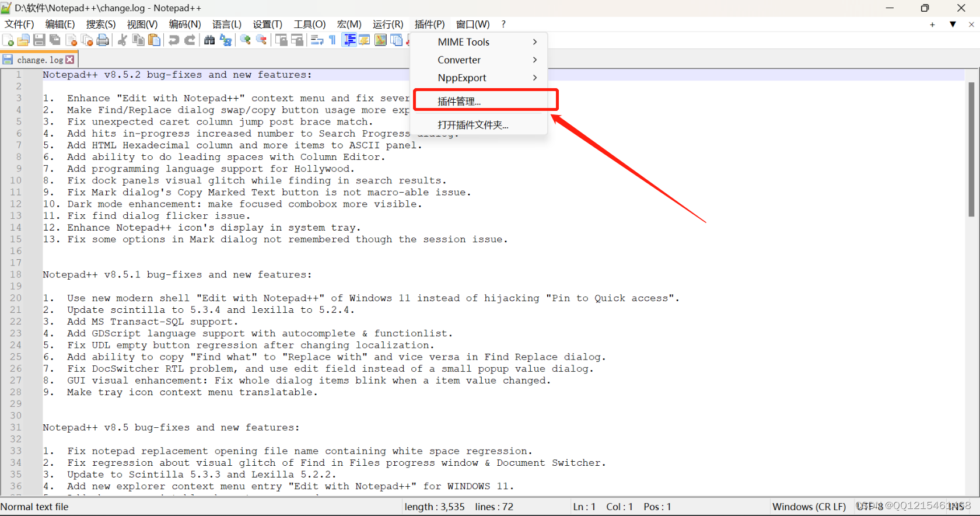The width and height of the screenshot is (980, 516).
Task: Click the Close All documents icon
Action: [x=87, y=40]
